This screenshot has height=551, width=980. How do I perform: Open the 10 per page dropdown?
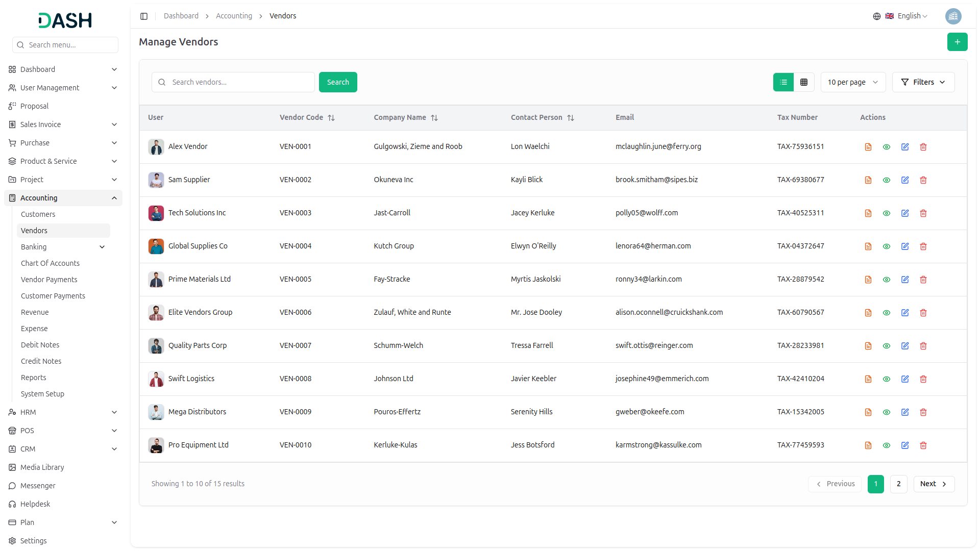pyautogui.click(x=853, y=82)
